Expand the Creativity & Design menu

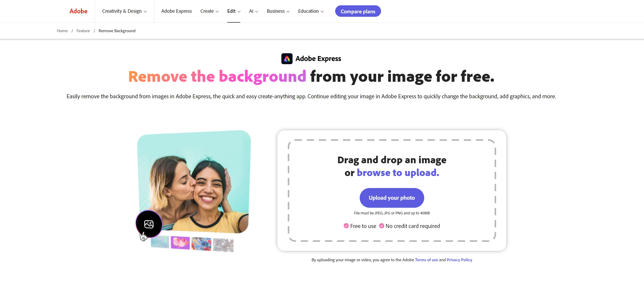124,11
